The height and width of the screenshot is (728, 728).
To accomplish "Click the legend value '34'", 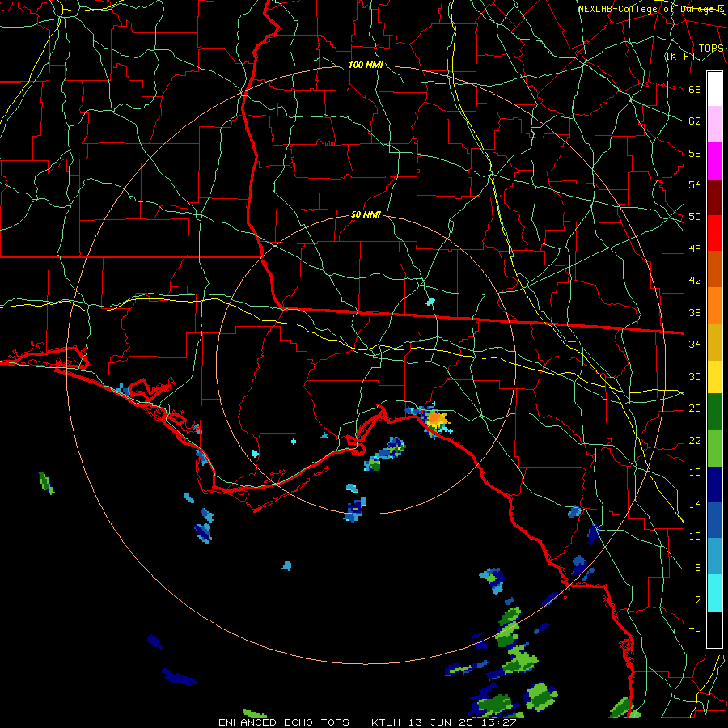I will tap(695, 344).
